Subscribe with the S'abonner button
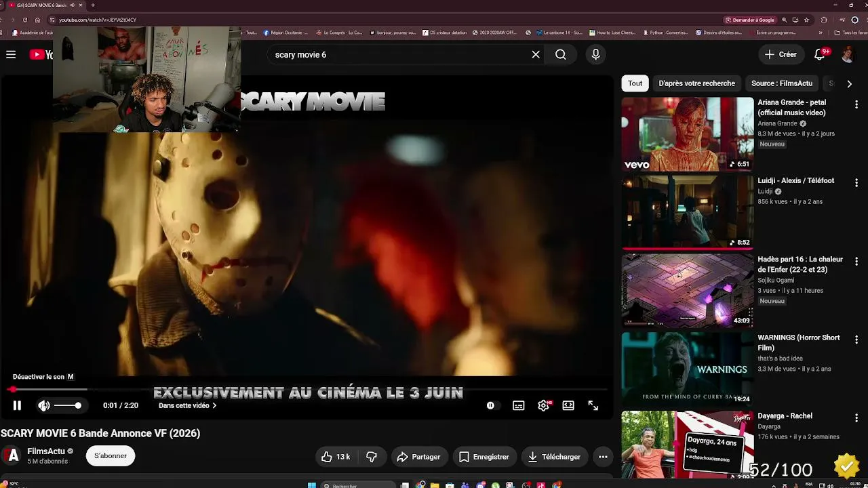Viewport: 868px width, 488px height. [x=111, y=456]
